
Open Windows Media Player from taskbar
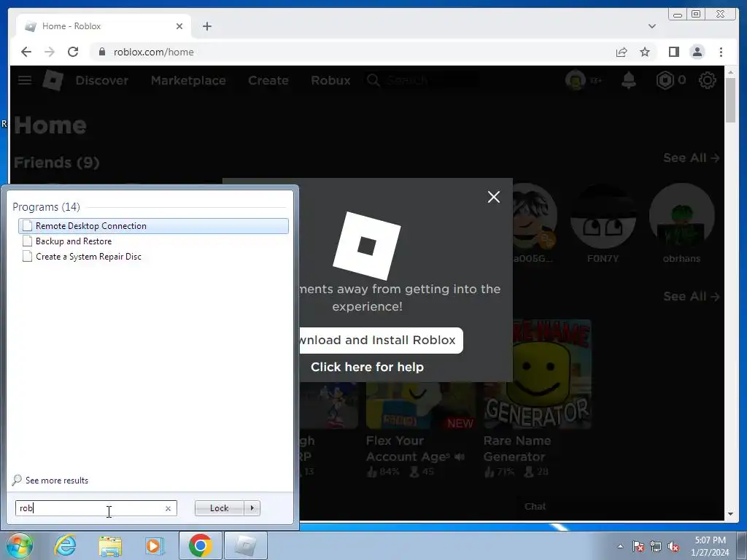click(154, 545)
